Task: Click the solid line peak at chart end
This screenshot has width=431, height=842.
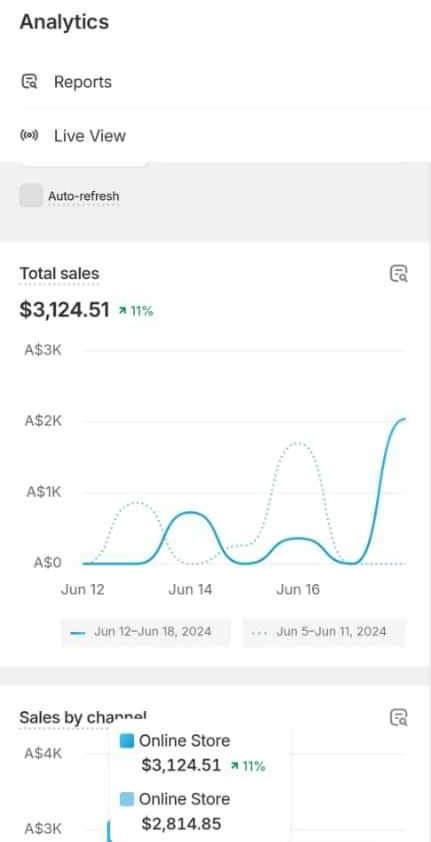Action: click(x=404, y=419)
